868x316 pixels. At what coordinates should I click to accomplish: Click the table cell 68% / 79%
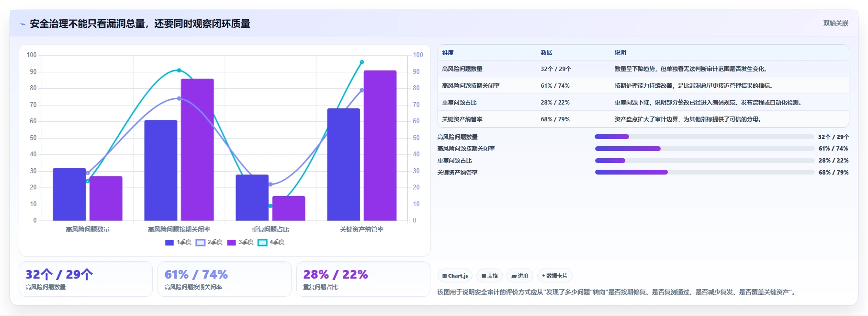point(555,119)
